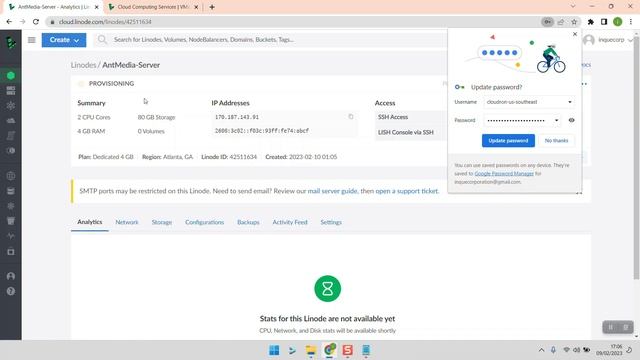The height and width of the screenshot is (360, 640).
Task: Open the mail server guide link
Action: (x=332, y=191)
